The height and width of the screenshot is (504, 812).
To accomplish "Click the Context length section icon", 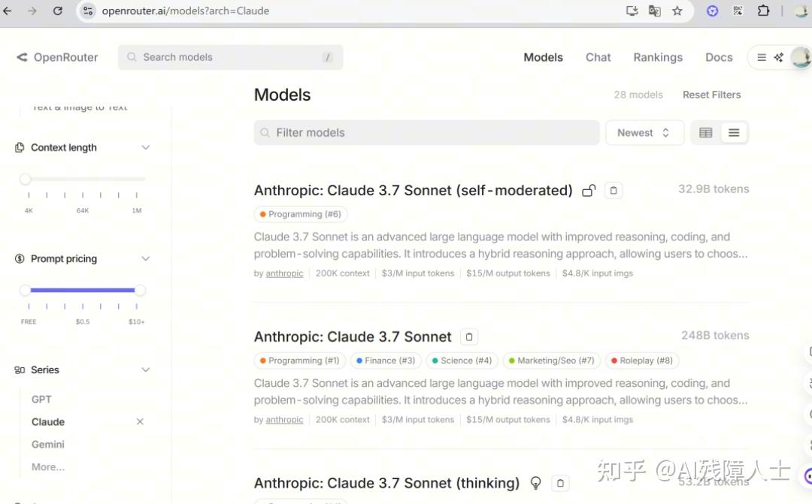I will [x=20, y=147].
